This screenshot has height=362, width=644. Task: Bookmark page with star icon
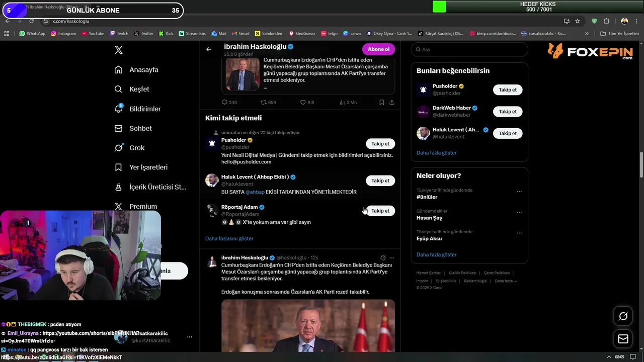click(578, 21)
